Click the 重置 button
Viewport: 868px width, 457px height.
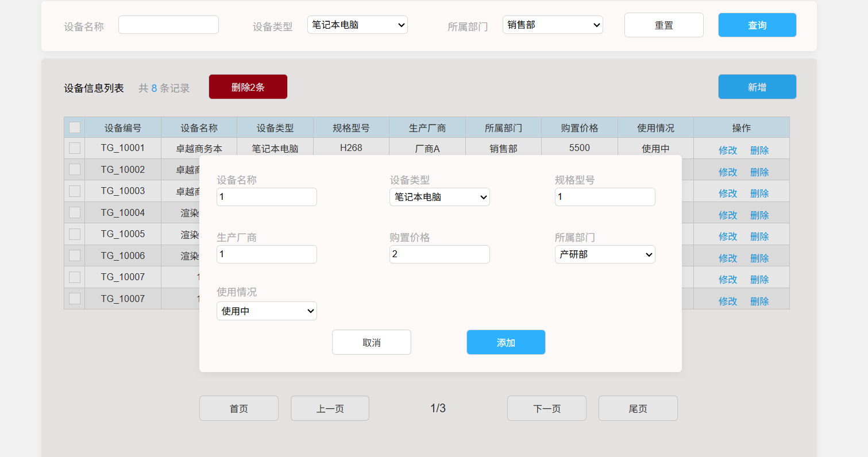pos(664,25)
